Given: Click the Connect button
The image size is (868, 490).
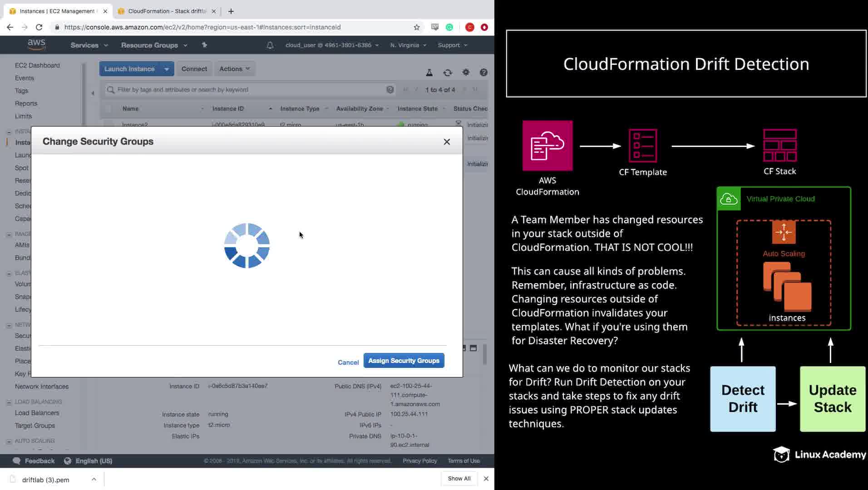Looking at the screenshot, I should [x=194, y=69].
